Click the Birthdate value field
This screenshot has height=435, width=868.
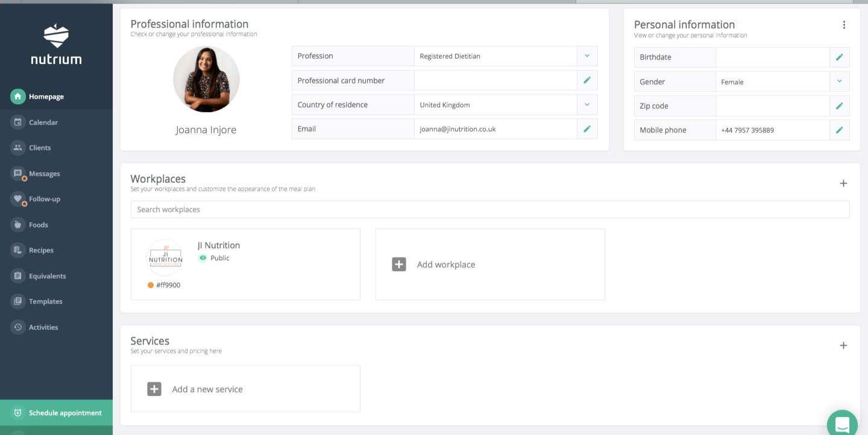tap(773, 57)
